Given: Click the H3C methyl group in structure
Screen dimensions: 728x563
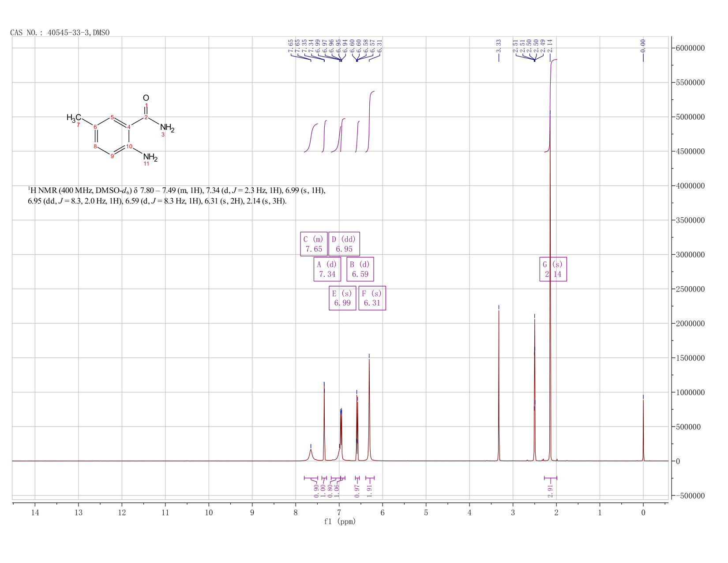Looking at the screenshot, I should point(74,117).
